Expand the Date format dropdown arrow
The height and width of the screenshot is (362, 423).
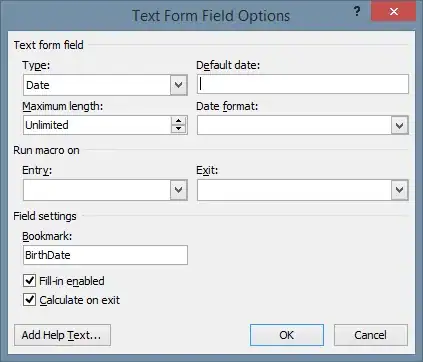click(399, 125)
